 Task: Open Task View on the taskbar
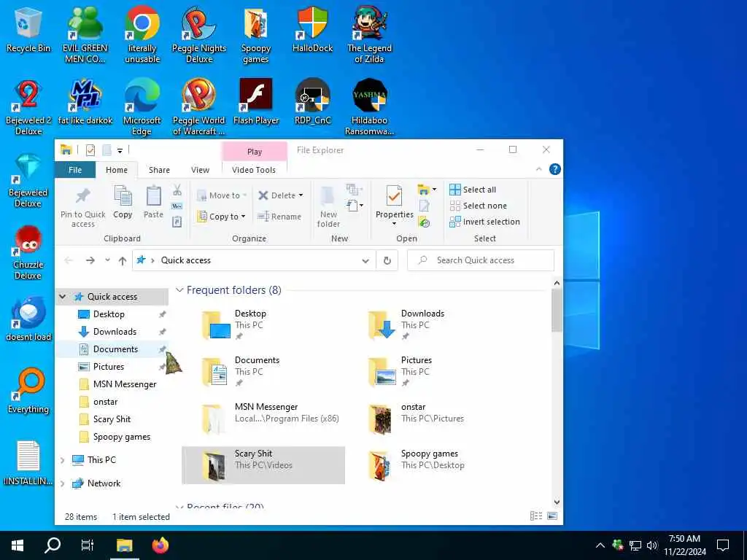click(x=88, y=545)
